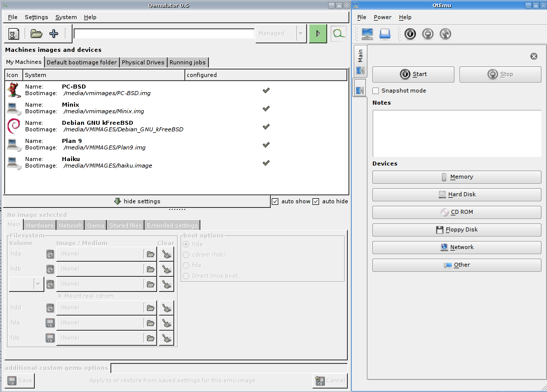Click the restart power icon in QtEmu toolbar

pyautogui.click(x=445, y=34)
